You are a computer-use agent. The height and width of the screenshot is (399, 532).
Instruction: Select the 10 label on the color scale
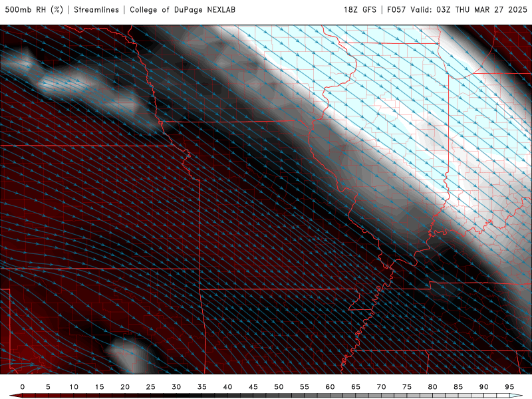74,387
